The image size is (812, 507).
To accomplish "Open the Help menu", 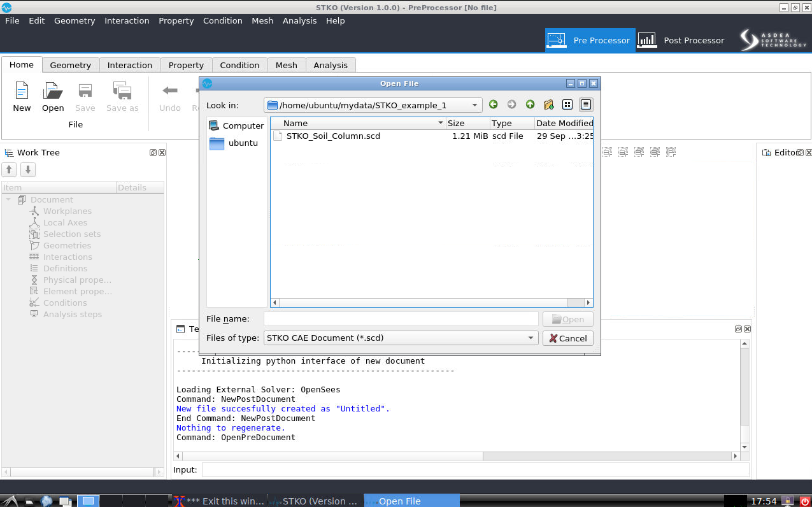I will tap(336, 20).
